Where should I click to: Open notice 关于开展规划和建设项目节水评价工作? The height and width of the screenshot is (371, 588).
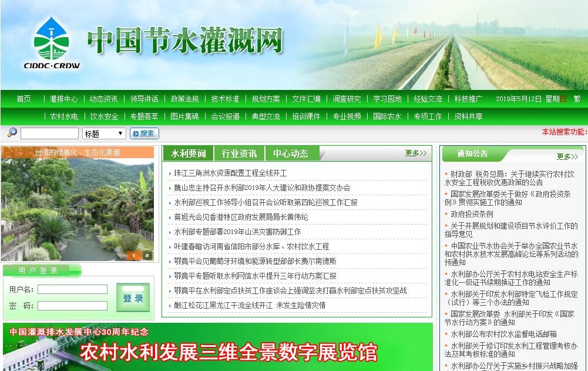[511, 230]
